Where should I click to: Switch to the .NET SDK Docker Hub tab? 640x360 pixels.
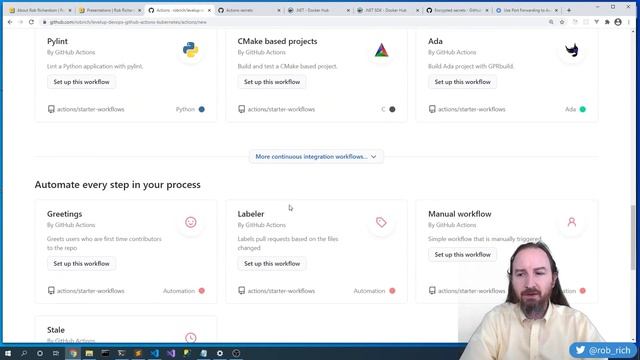[388, 10]
